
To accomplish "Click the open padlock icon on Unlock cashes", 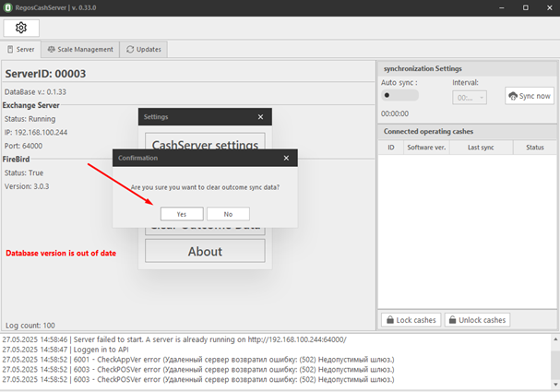I will (x=453, y=320).
